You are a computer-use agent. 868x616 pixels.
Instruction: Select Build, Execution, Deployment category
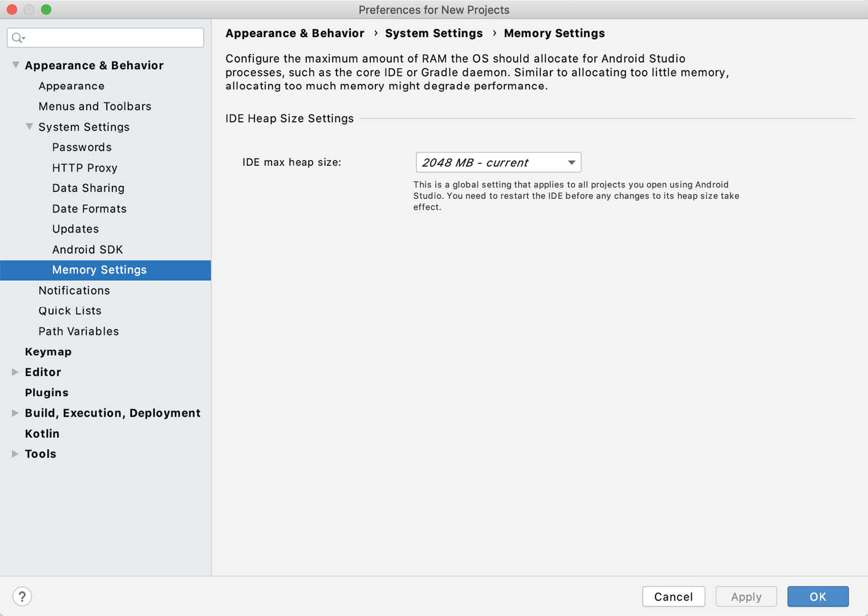click(x=113, y=413)
